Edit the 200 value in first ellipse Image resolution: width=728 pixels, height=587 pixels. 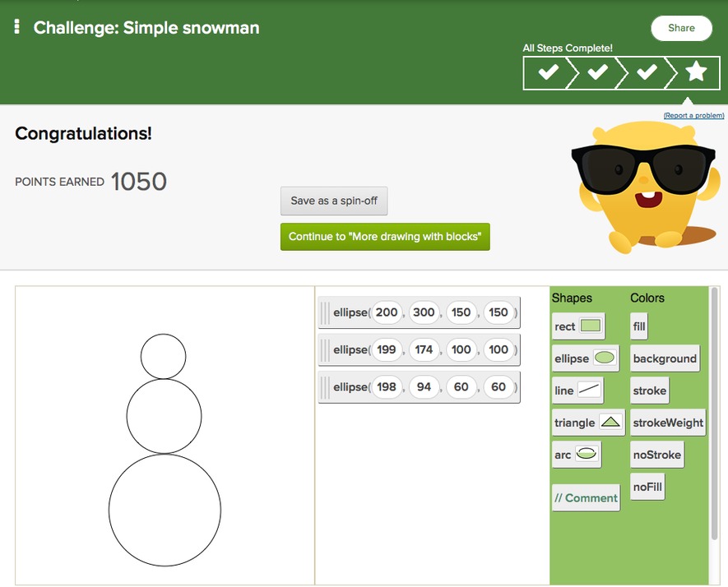(x=387, y=312)
